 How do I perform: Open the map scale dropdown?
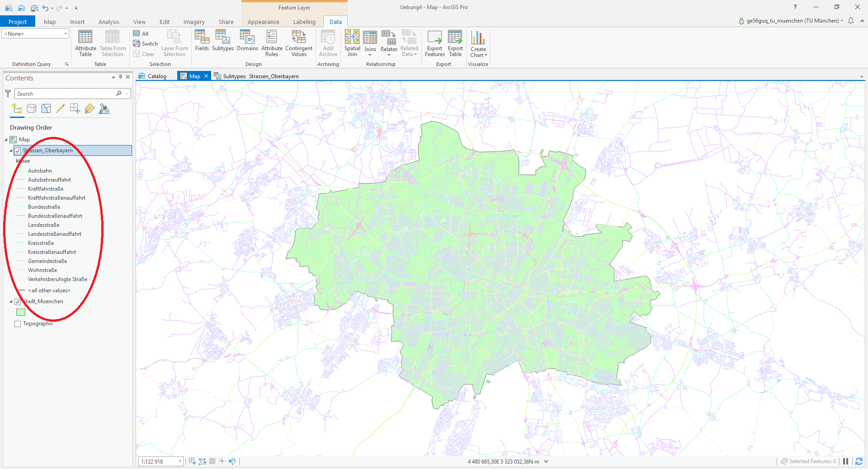pos(180,461)
